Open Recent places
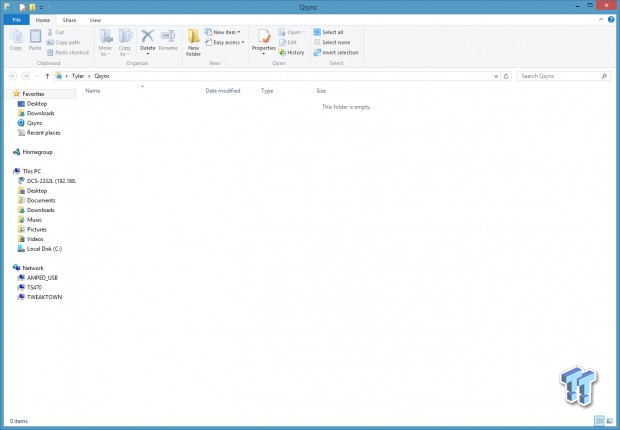This screenshot has width=620, height=430. [x=43, y=133]
